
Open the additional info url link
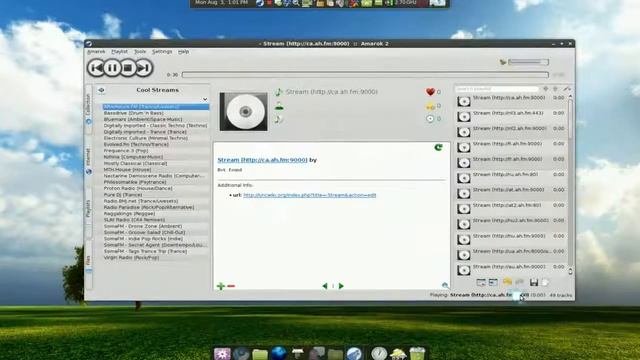click(x=309, y=195)
